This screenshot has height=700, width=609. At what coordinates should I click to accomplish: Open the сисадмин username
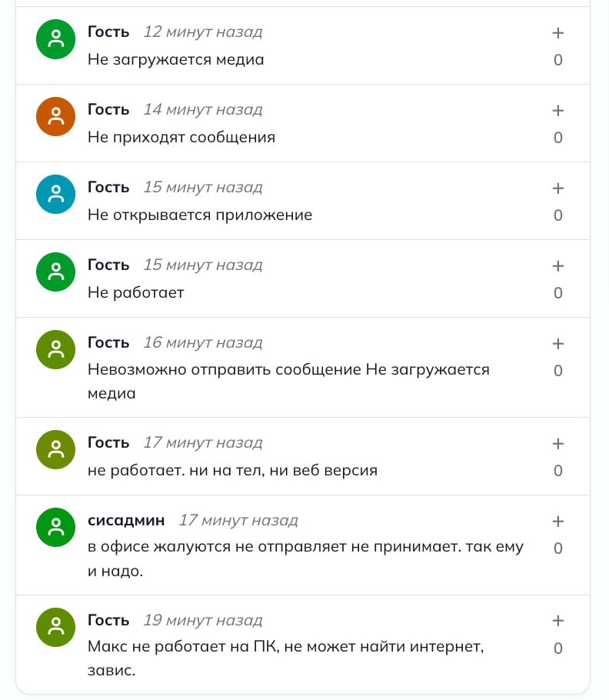tap(126, 520)
